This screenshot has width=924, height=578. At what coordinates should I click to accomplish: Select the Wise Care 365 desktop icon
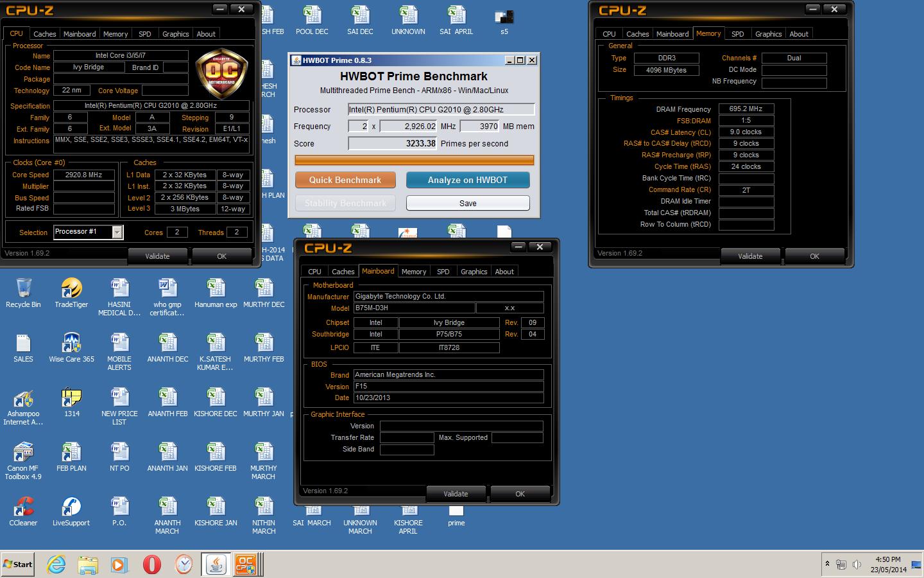pyautogui.click(x=71, y=347)
